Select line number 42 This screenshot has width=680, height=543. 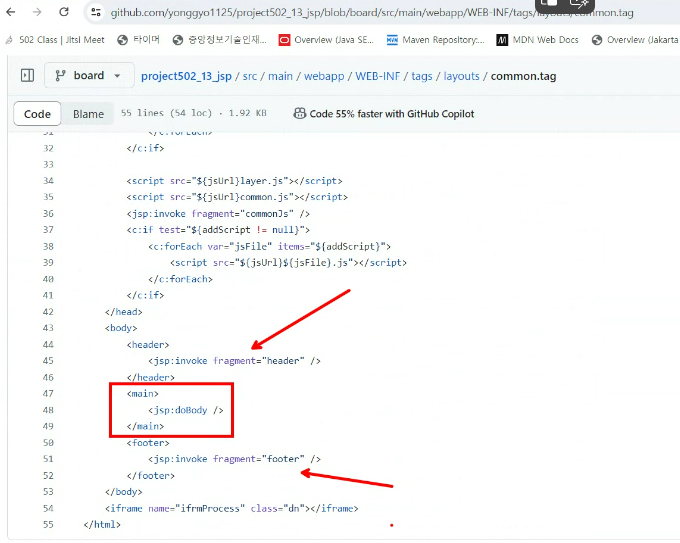48,312
